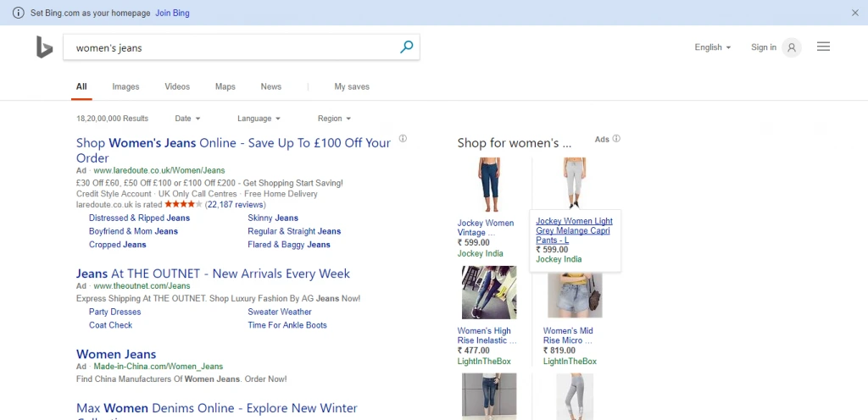Click the Sign in profile avatar icon
The image size is (868, 420).
(791, 47)
